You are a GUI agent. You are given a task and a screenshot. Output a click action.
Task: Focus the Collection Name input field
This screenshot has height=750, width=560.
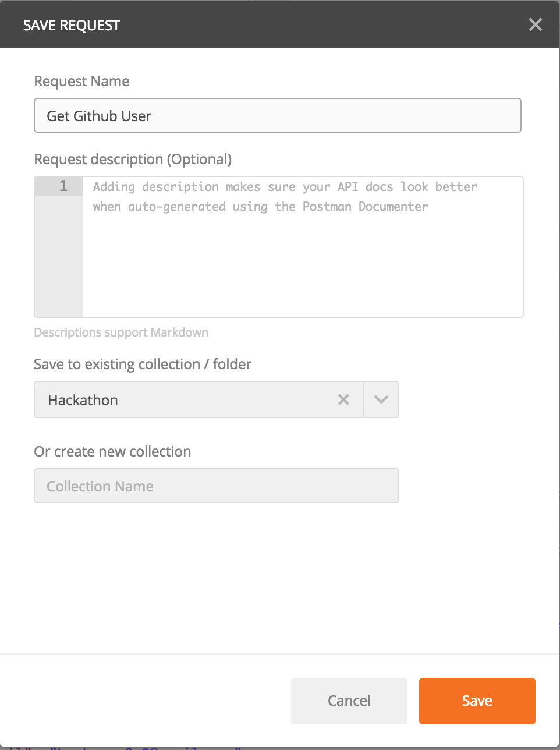pyautogui.click(x=217, y=486)
